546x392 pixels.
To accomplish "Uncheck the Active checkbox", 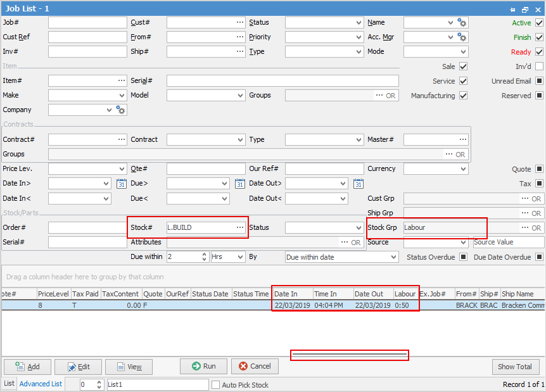I will pos(539,23).
